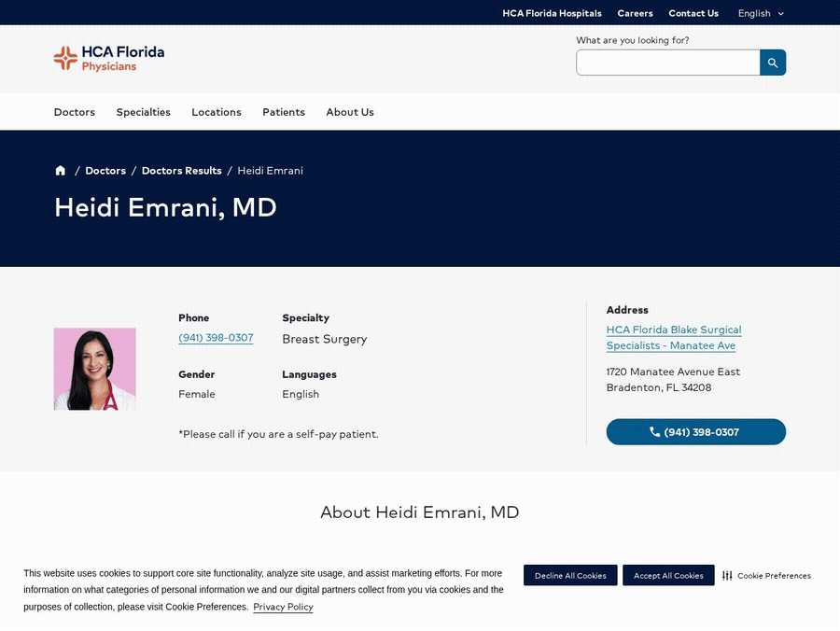Click the Heidi Emrani breadcrumb text
Screen dimensions: 840x631
click(270, 170)
